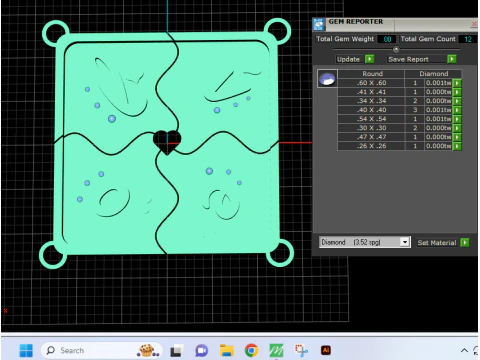The height and width of the screenshot is (360, 480).
Task: Click the collapse handle under gem totals
Action: click(x=396, y=49)
